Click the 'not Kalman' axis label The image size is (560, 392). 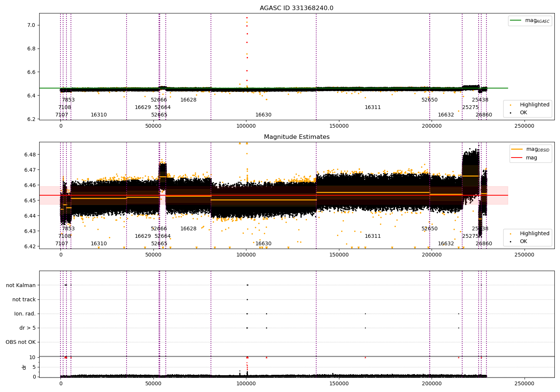(21, 285)
